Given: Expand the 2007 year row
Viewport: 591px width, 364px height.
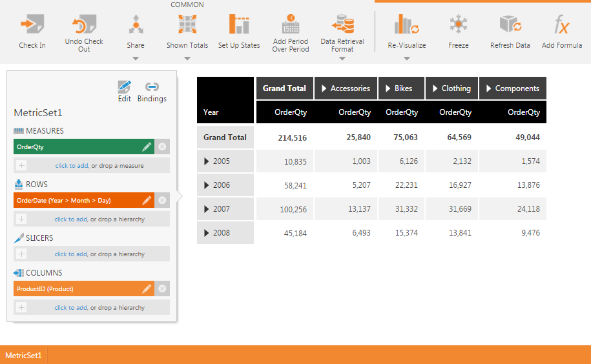Looking at the screenshot, I should tap(207, 209).
